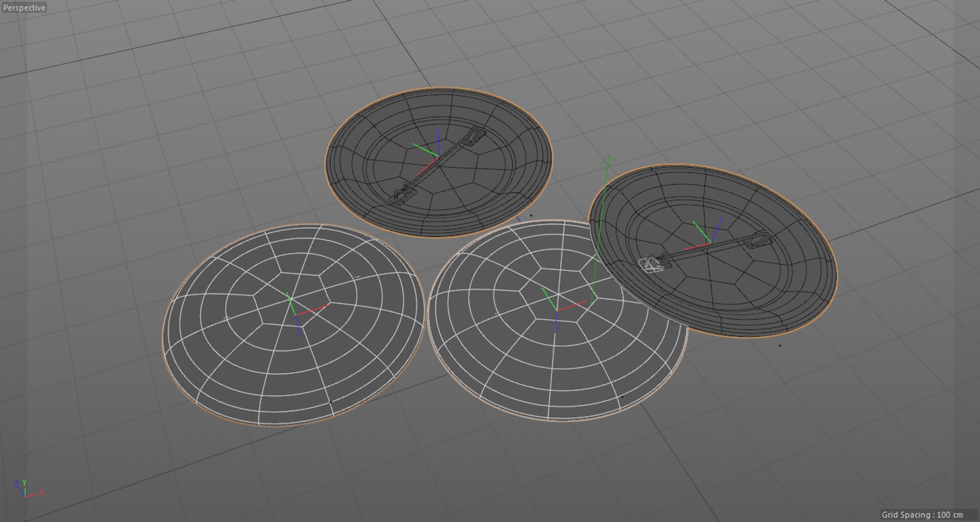Select the right tilted pin-back disc
The height and width of the screenshot is (522, 980).
pos(713,250)
